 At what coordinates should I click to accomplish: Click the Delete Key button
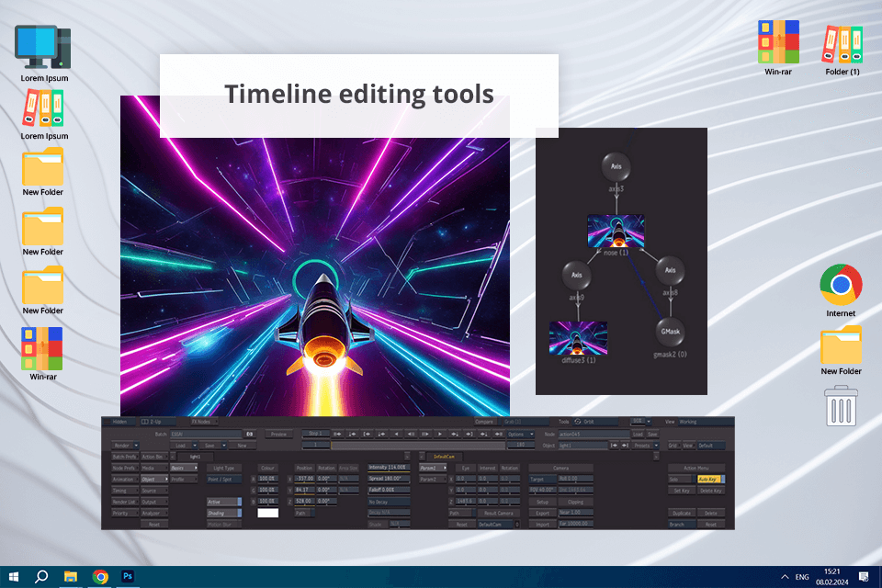coord(711,491)
